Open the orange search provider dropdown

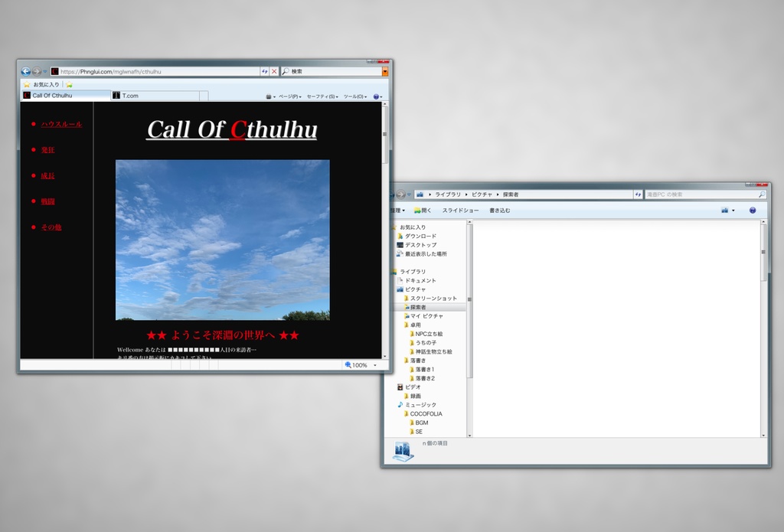click(x=385, y=71)
